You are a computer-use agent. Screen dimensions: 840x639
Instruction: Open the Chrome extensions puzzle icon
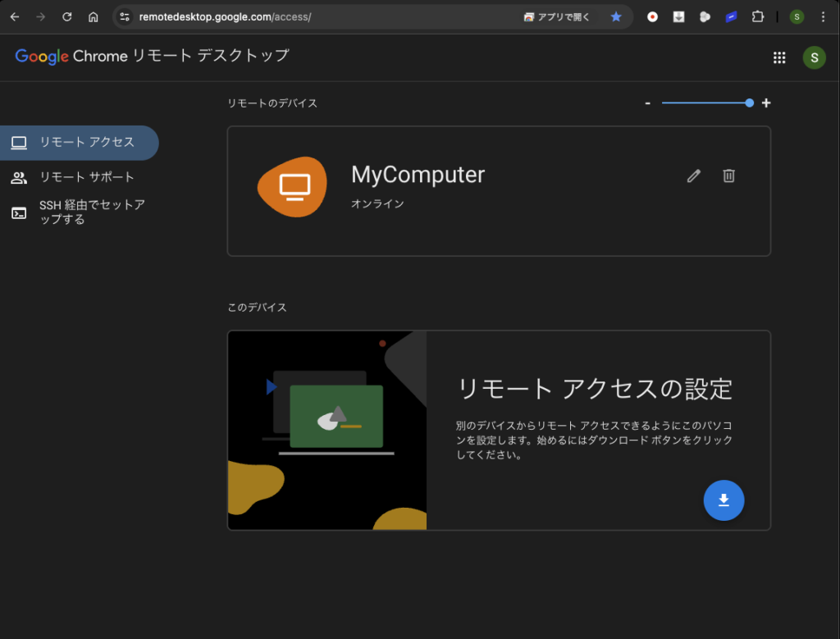click(x=758, y=16)
